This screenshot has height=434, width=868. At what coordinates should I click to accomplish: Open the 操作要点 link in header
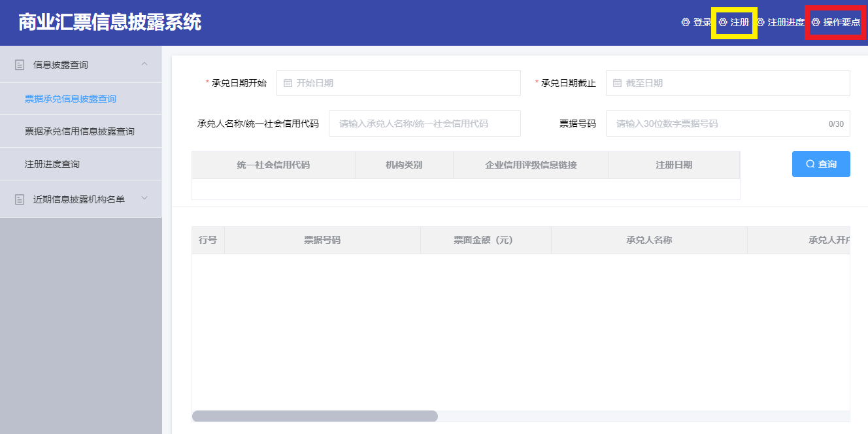(841, 22)
